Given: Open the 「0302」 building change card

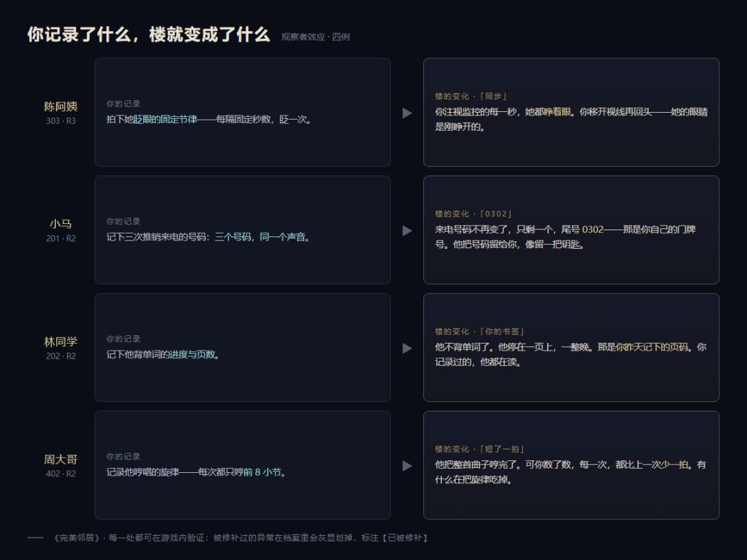Looking at the screenshot, I should pos(571,230).
